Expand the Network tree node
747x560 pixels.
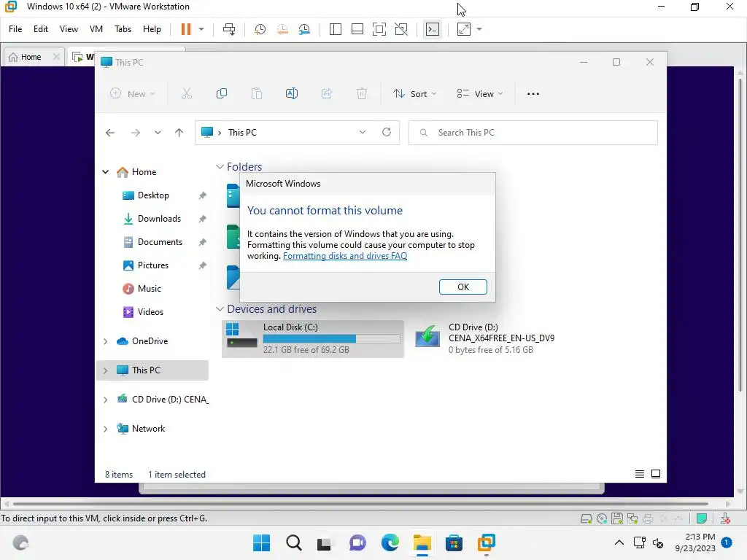click(x=105, y=429)
